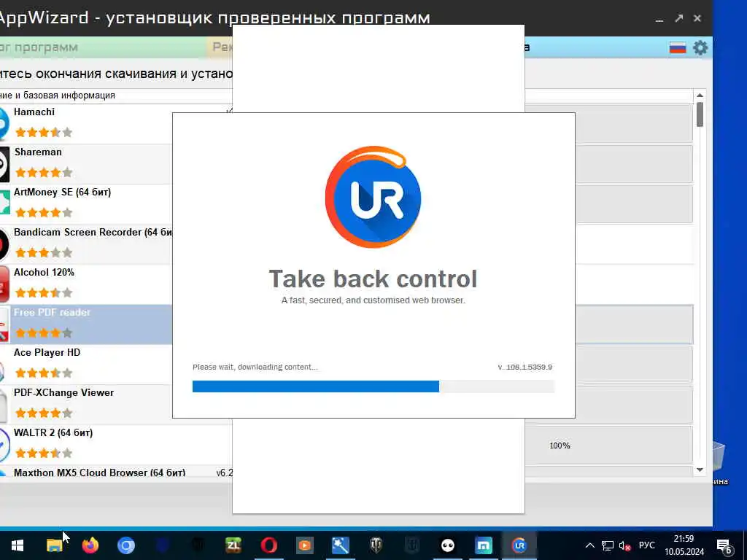747x560 pixels.
Task: Change language via Russian flag icon
Action: pyautogui.click(x=678, y=47)
